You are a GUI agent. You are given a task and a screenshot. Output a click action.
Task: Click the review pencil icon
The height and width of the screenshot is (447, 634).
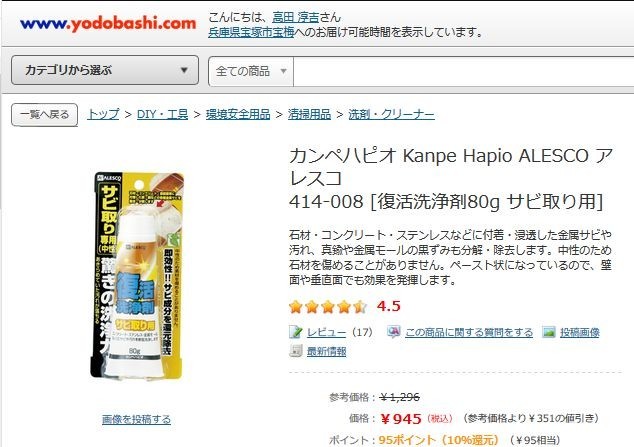click(x=296, y=332)
